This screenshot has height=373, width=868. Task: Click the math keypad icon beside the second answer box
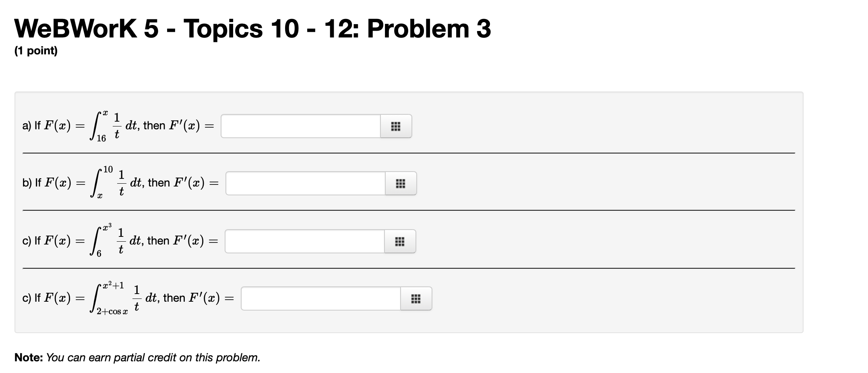coord(400,184)
